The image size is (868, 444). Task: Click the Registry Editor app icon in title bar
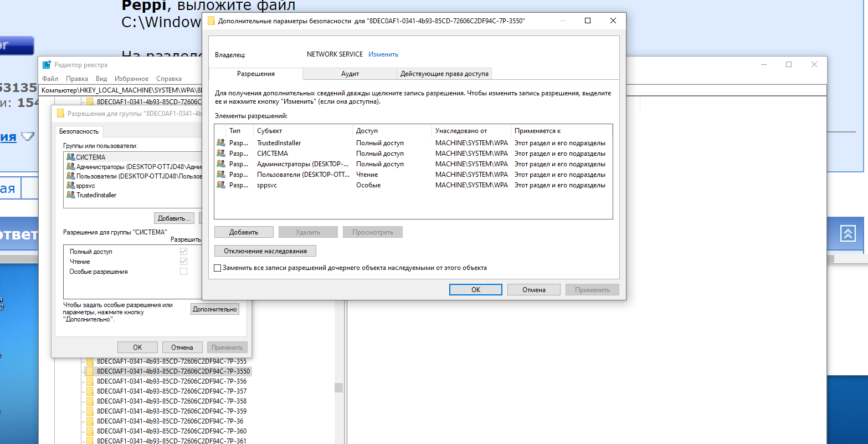pos(47,65)
